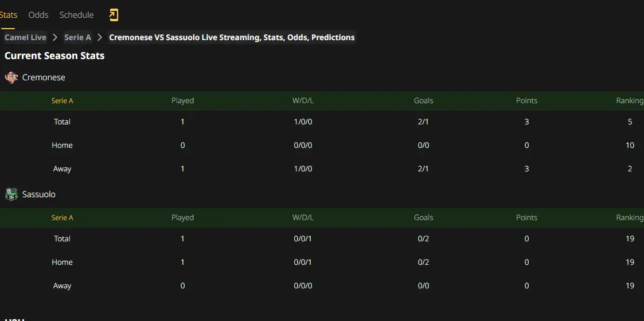
Task: Click the chevron after Camel Live breadcrumb
Action: pyautogui.click(x=55, y=37)
